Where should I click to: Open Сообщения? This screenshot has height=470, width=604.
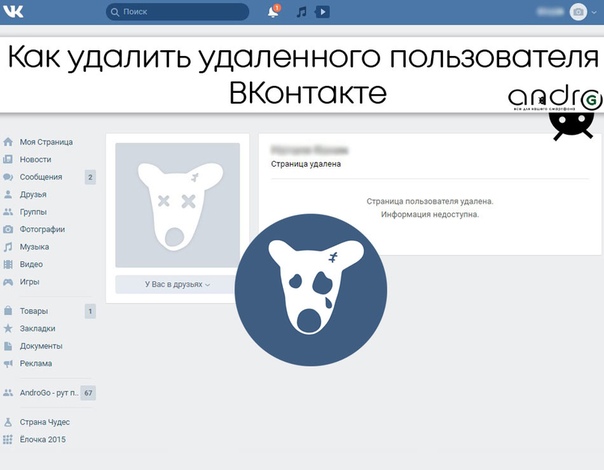click(x=41, y=177)
